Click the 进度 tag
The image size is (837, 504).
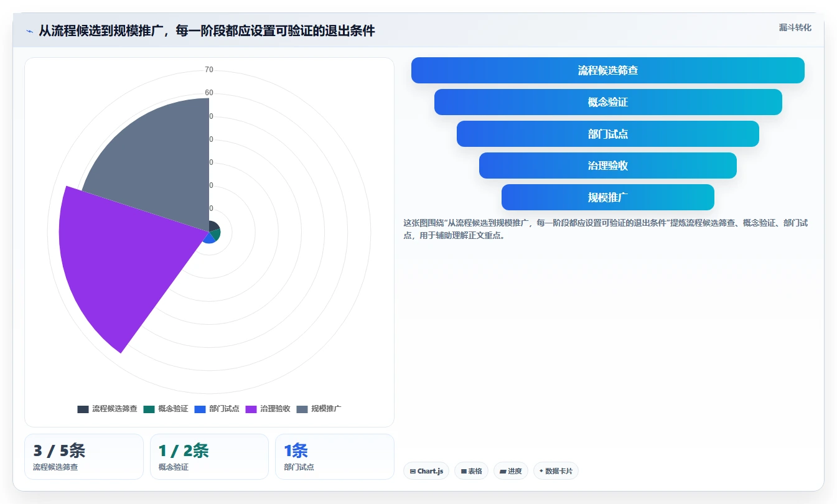tap(511, 471)
